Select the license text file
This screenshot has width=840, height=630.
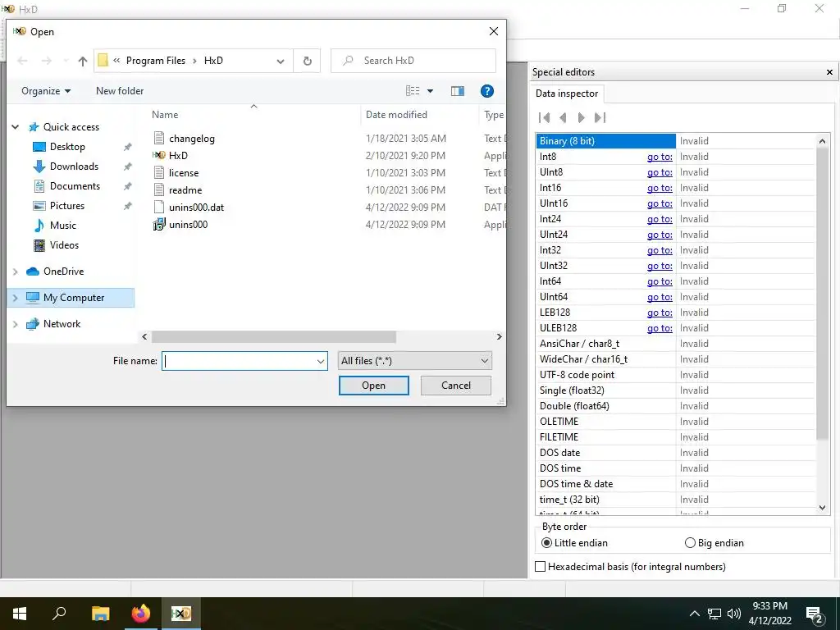tap(184, 173)
